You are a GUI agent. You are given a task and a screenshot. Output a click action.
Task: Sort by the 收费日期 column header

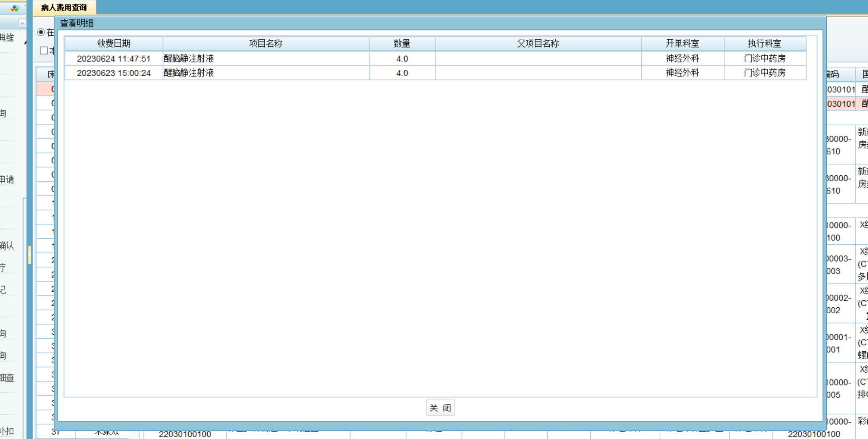114,44
